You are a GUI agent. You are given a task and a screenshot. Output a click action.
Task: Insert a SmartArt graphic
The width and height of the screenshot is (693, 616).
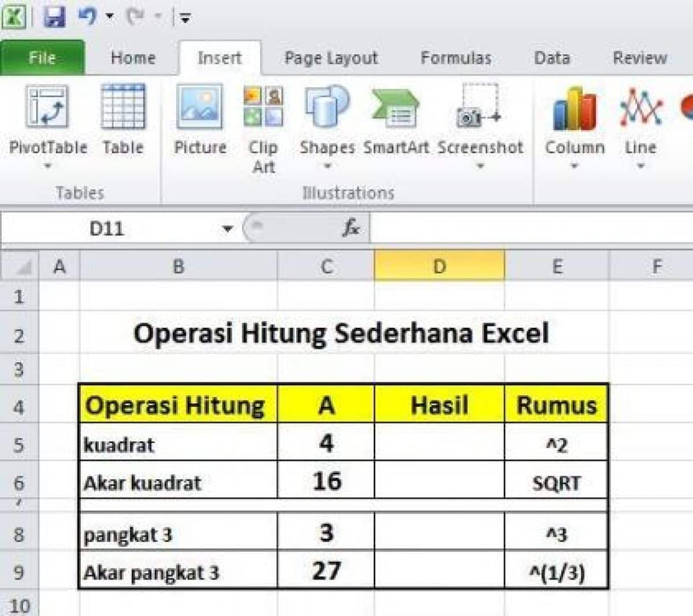tap(396, 120)
